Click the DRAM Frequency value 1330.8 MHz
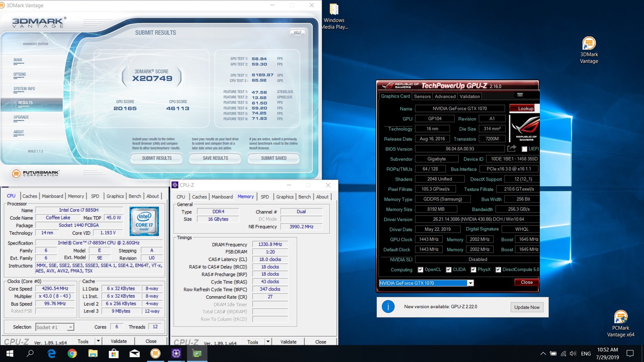Image resolution: width=644 pixels, height=362 pixels. pos(270,244)
